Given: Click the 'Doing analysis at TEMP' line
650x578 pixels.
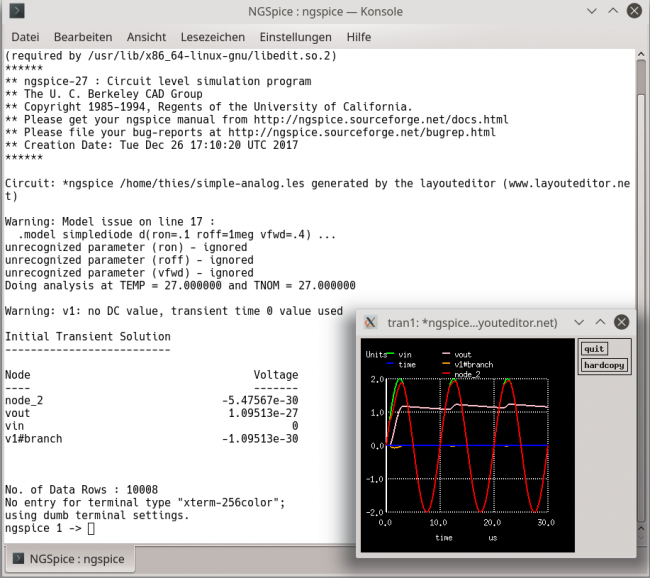Looking at the screenshot, I should (180, 285).
